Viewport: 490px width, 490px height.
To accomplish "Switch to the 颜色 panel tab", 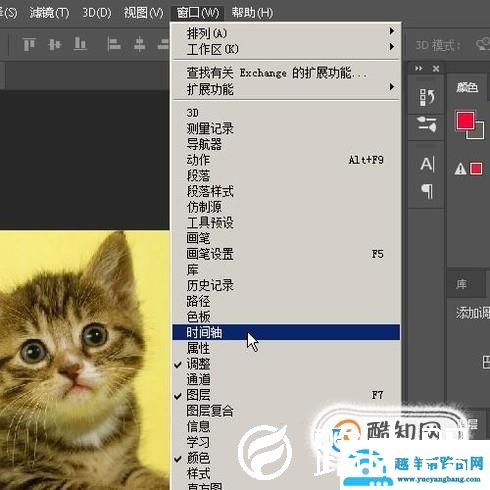I will coord(467,88).
